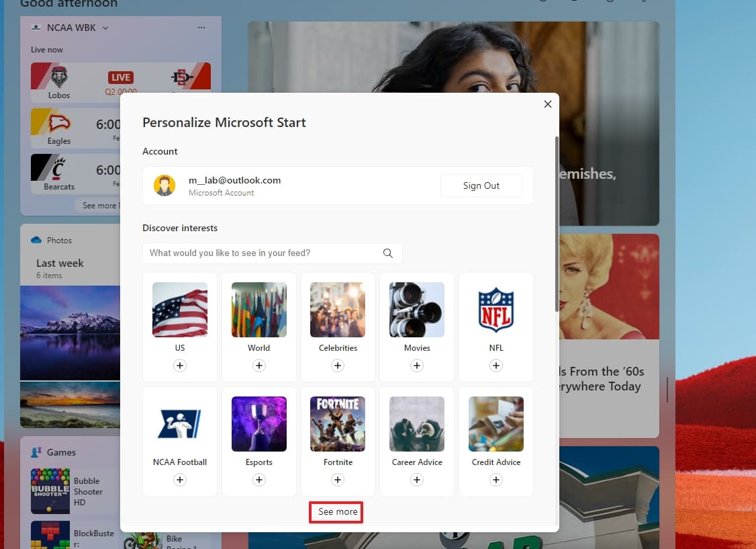The width and height of the screenshot is (756, 549).
Task: Sign out of the Microsoft Account
Action: click(481, 185)
